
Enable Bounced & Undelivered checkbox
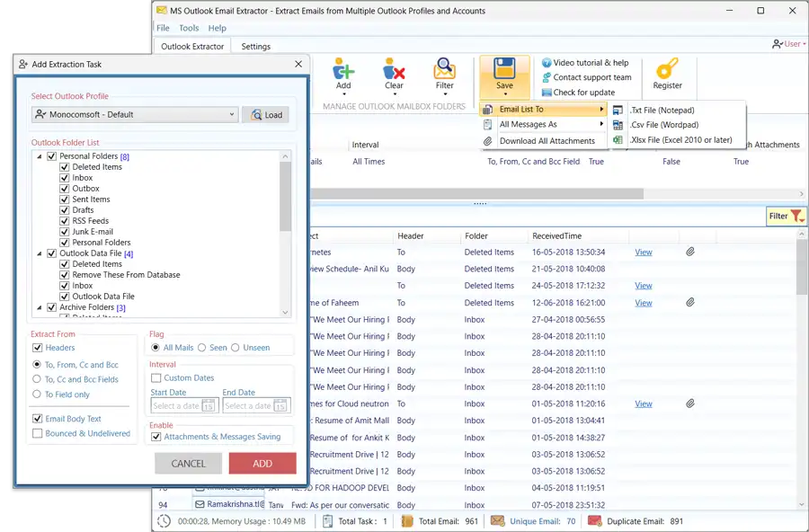pos(37,433)
